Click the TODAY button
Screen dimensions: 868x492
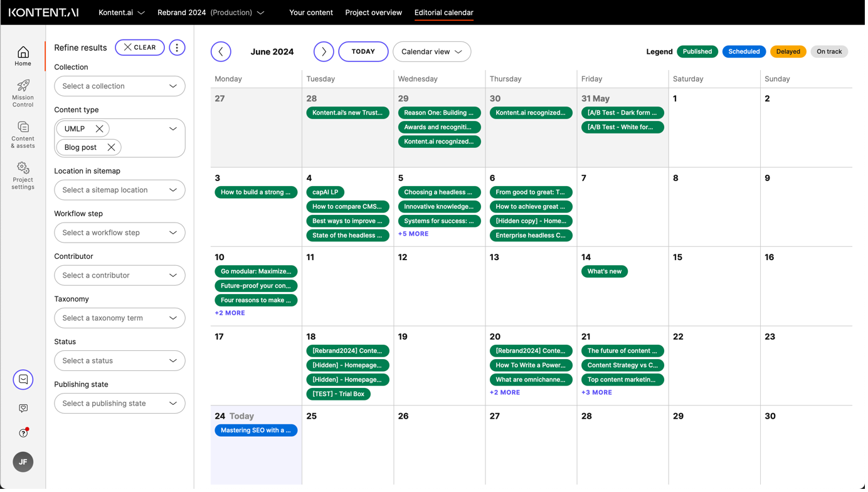(363, 51)
